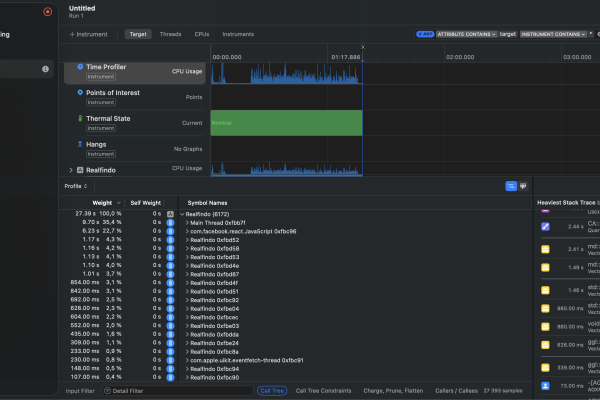Click the thread icon on the 692.00 ms row

pyautogui.click(x=170, y=300)
